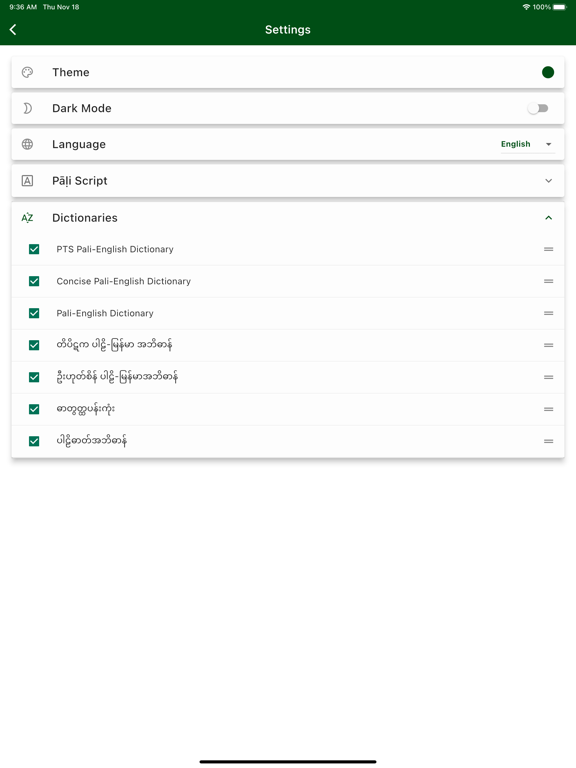Open the English language dropdown
Viewport: 576px width, 768px height.
coord(527,144)
